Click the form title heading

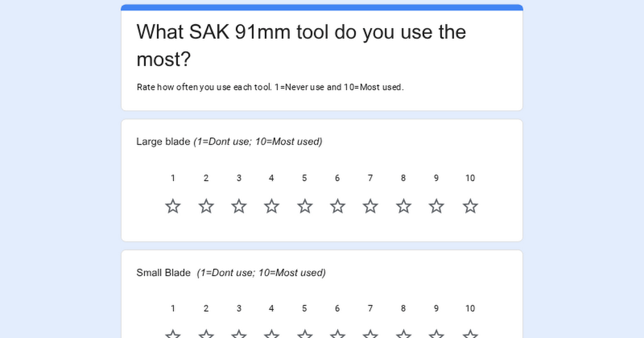(301, 46)
